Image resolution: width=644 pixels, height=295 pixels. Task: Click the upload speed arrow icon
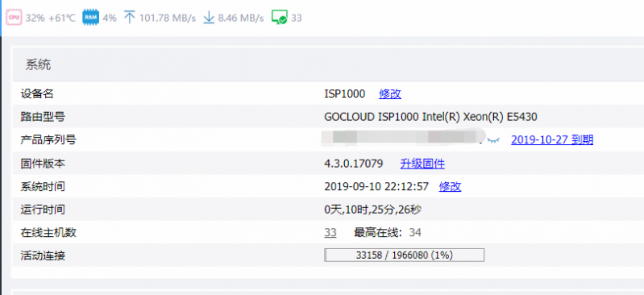(x=130, y=18)
